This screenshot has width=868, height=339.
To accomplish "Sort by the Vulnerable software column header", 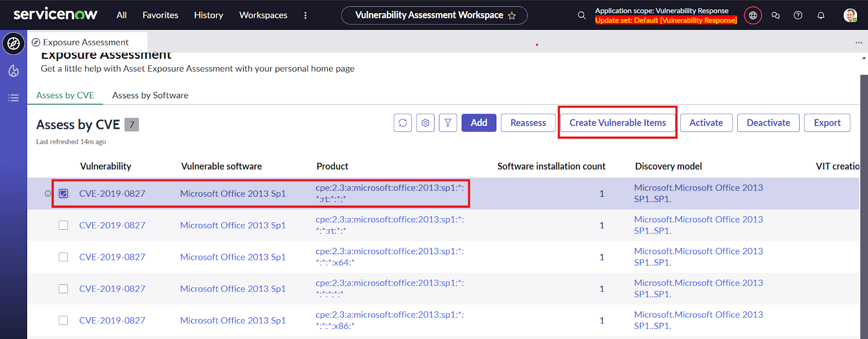I will [221, 166].
